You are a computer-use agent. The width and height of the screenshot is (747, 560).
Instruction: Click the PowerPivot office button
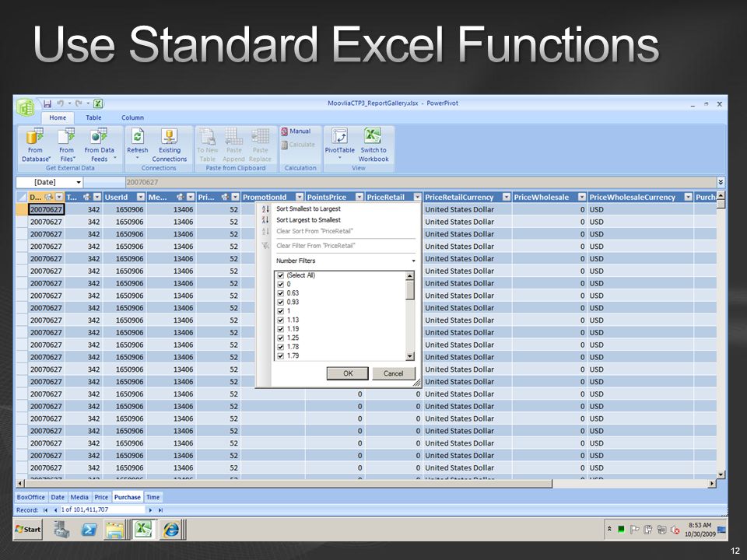pyautogui.click(x=26, y=107)
